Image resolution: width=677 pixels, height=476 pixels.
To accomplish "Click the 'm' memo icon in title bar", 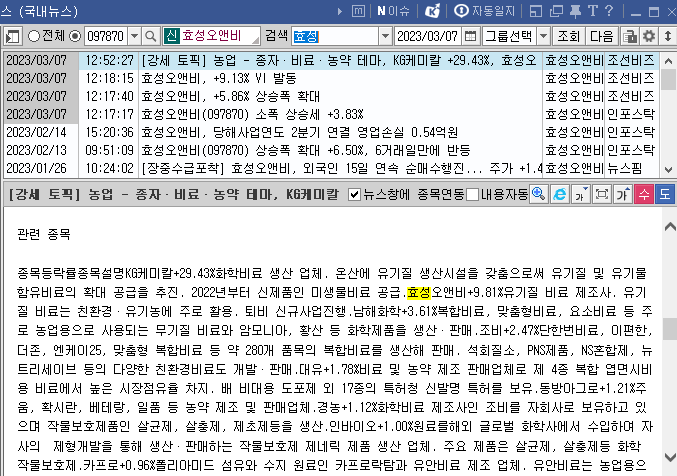I will (x=358, y=11).
